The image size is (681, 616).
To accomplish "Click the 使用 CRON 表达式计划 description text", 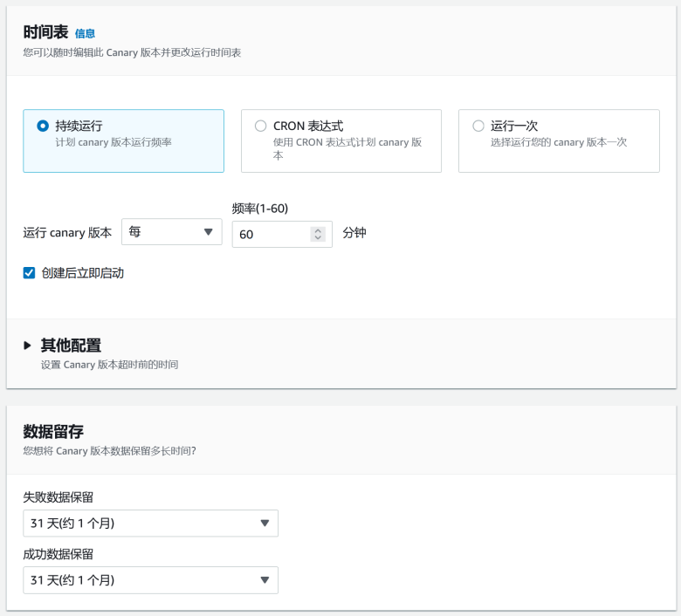I will [x=347, y=142].
